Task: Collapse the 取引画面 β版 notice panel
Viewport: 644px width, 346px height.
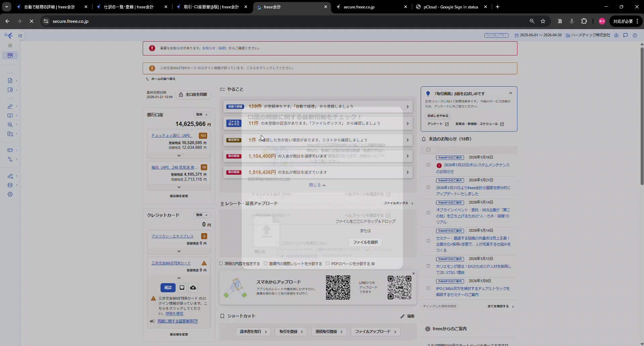Action: (510, 93)
